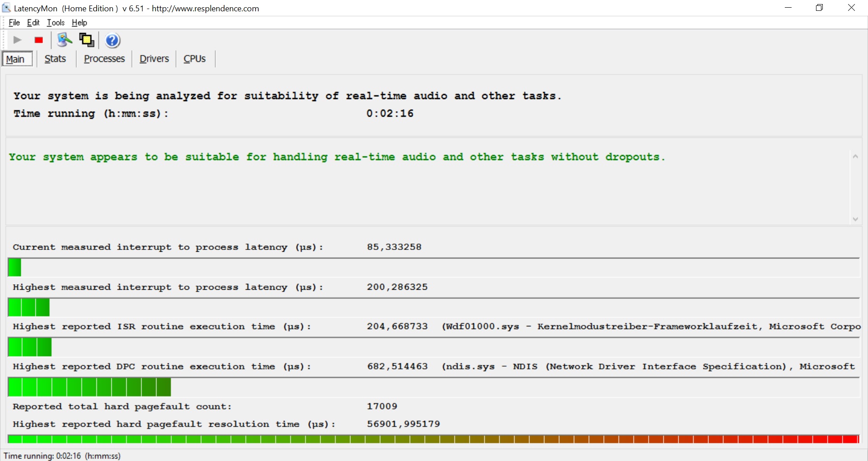The image size is (868, 461).
Task: Restore down the LatencyMon window
Action: 820,8
